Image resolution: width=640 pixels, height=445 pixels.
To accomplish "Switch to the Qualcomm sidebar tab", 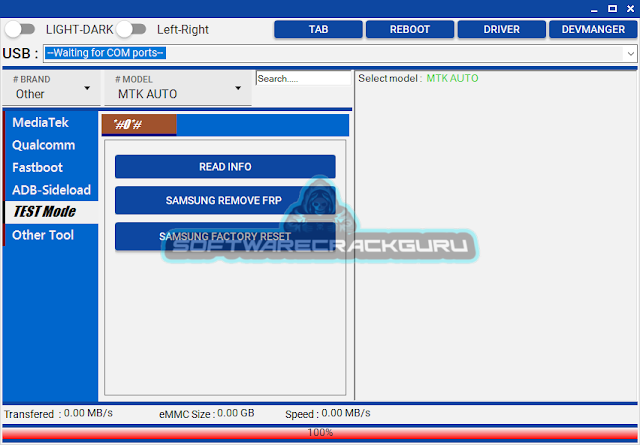I will coord(51,145).
